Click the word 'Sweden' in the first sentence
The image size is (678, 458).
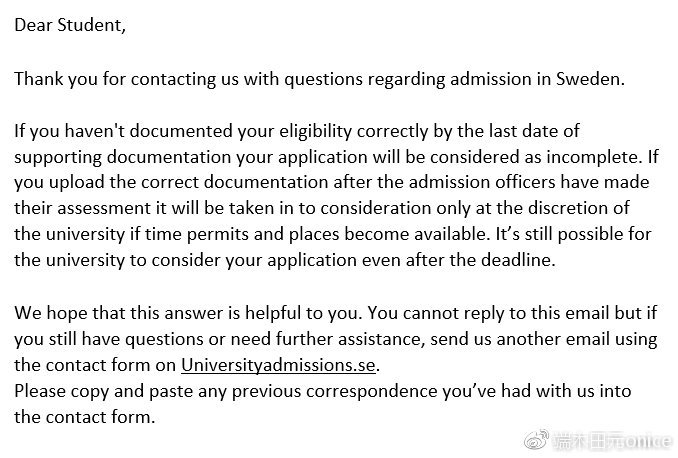(x=589, y=79)
